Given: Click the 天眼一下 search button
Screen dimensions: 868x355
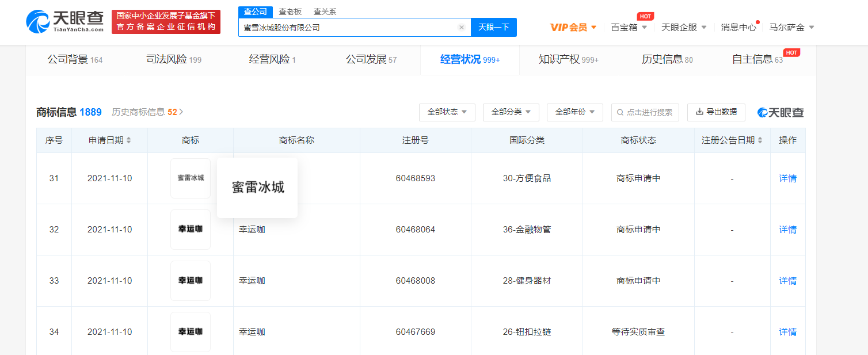Looking at the screenshot, I should 494,27.
